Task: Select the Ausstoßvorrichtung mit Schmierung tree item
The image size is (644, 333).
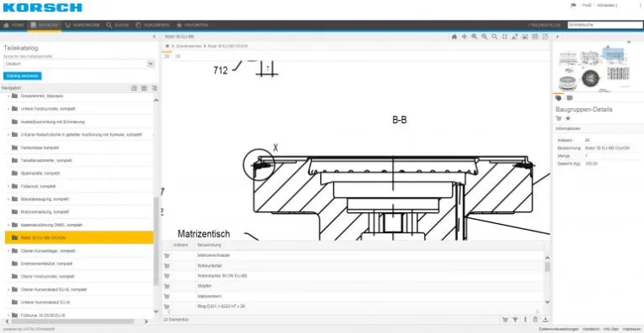Action: (52, 122)
